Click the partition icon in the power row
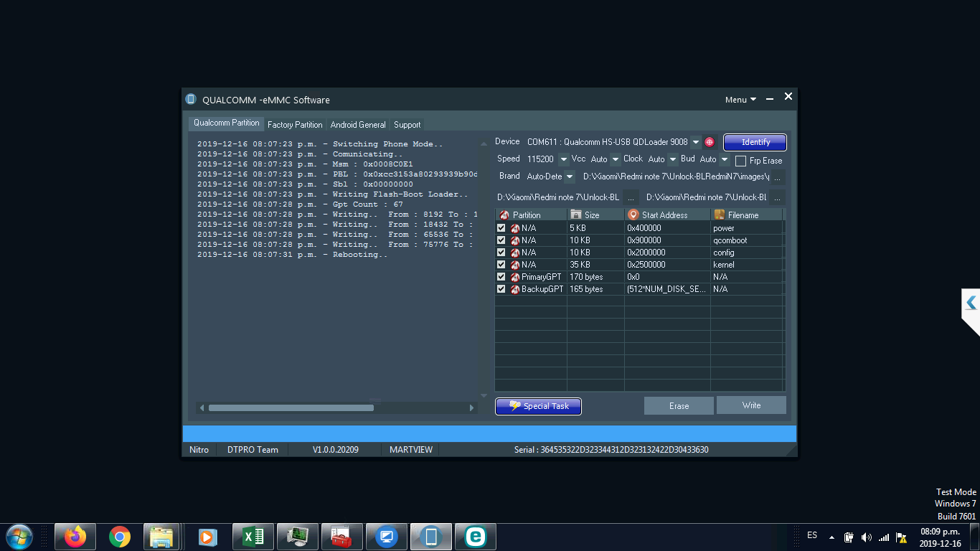Viewport: 980px width, 551px height. point(515,228)
